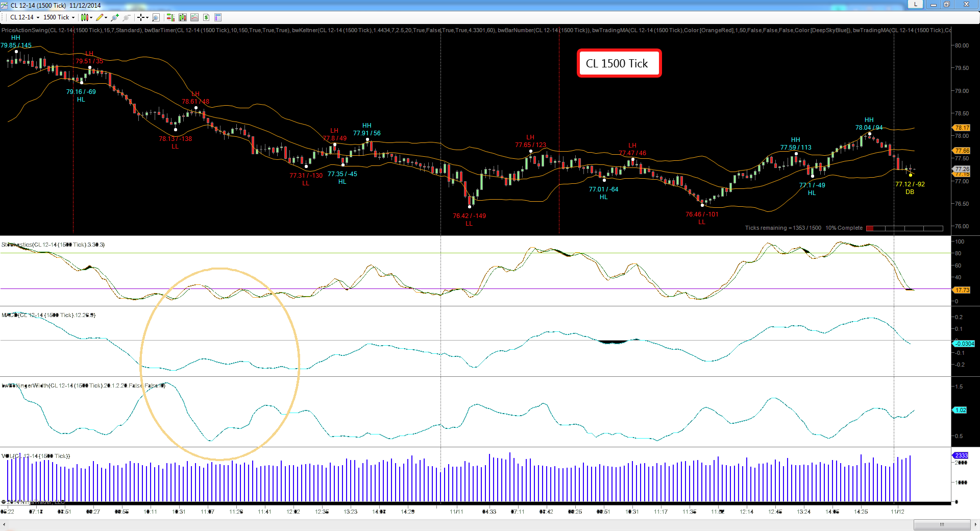Image resolution: width=980 pixels, height=531 pixels.
Task: Expand the chart style dropdown arrow
Action: point(91,17)
